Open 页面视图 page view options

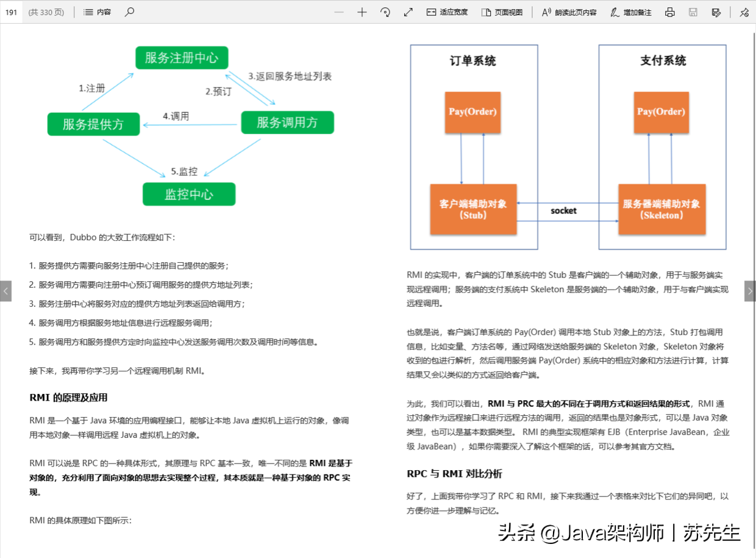(502, 12)
